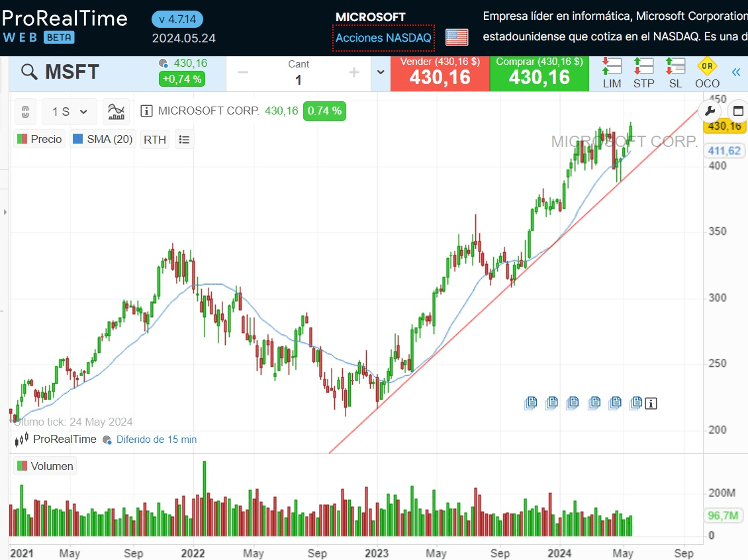Collapse the order panel double chevron
748x560 pixels.
736,73
